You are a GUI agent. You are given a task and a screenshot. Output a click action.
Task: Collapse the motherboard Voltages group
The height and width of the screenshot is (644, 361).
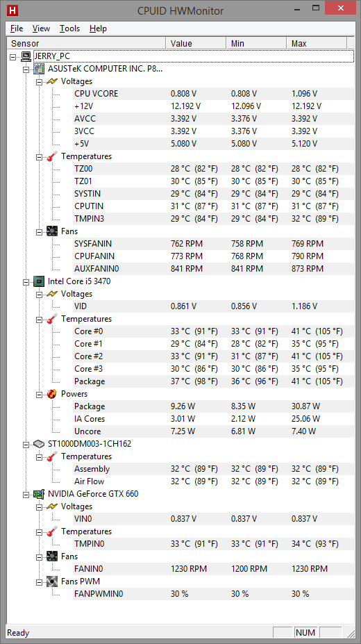(x=40, y=81)
